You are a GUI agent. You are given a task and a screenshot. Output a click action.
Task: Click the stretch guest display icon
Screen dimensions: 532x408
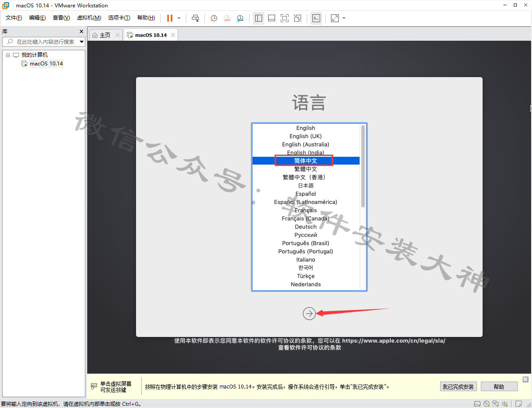coord(335,18)
